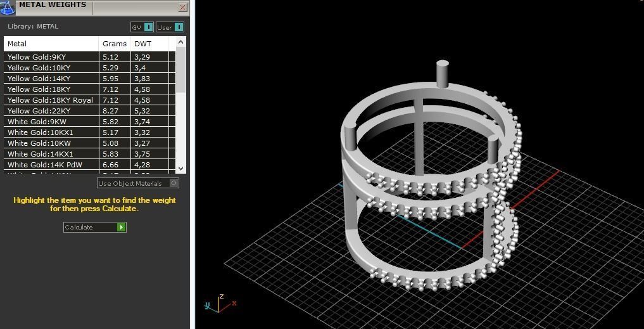Image resolution: width=644 pixels, height=329 pixels.
Task: Enable Use Object Materials option
Action: 138,183
